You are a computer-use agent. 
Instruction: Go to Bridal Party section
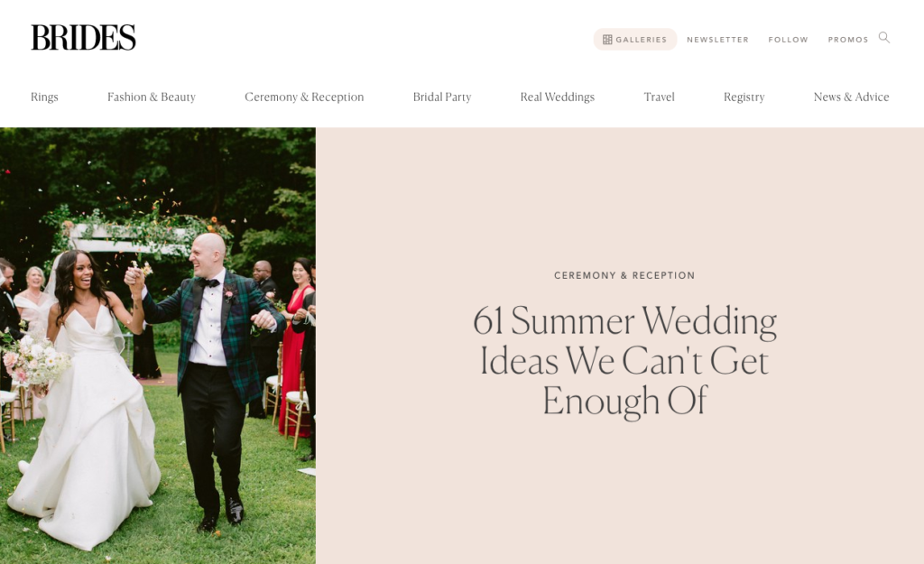click(x=442, y=97)
